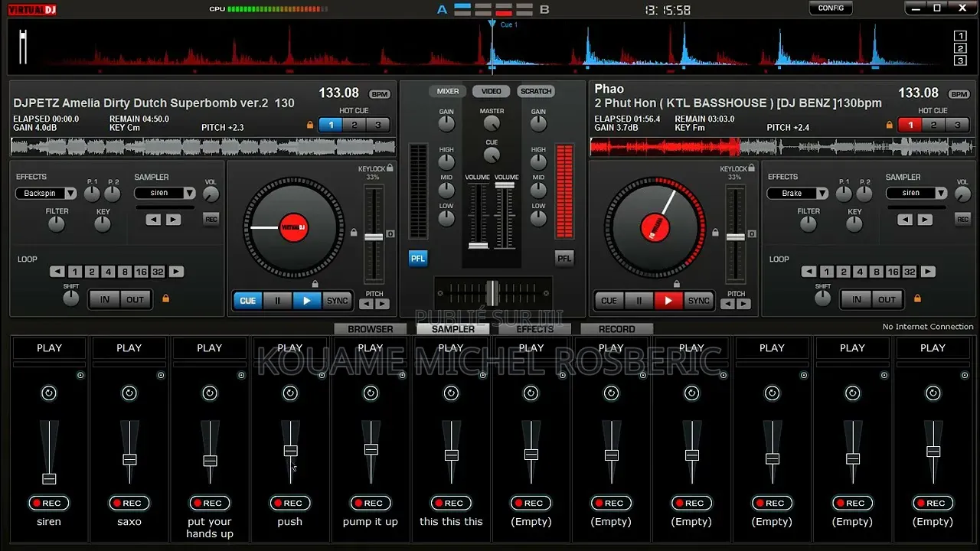Pause the right deck
Viewport: 980px width, 551px height.
point(639,301)
